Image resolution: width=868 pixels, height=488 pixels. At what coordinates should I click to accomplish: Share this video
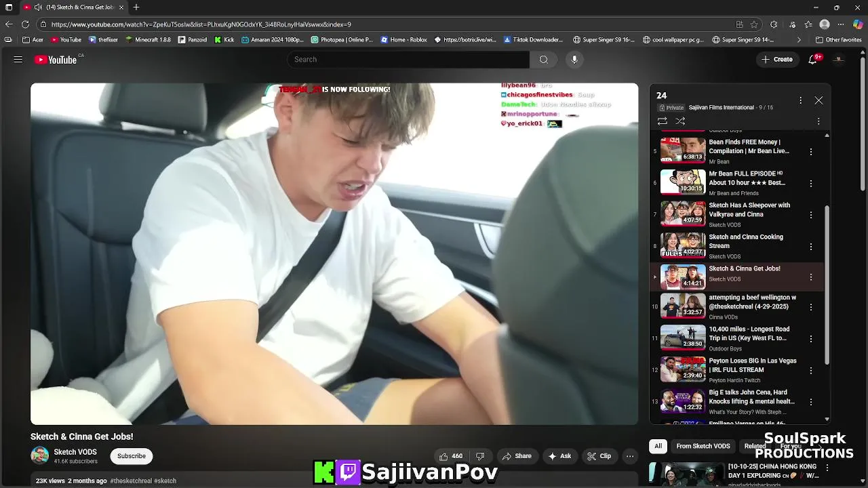point(516,456)
